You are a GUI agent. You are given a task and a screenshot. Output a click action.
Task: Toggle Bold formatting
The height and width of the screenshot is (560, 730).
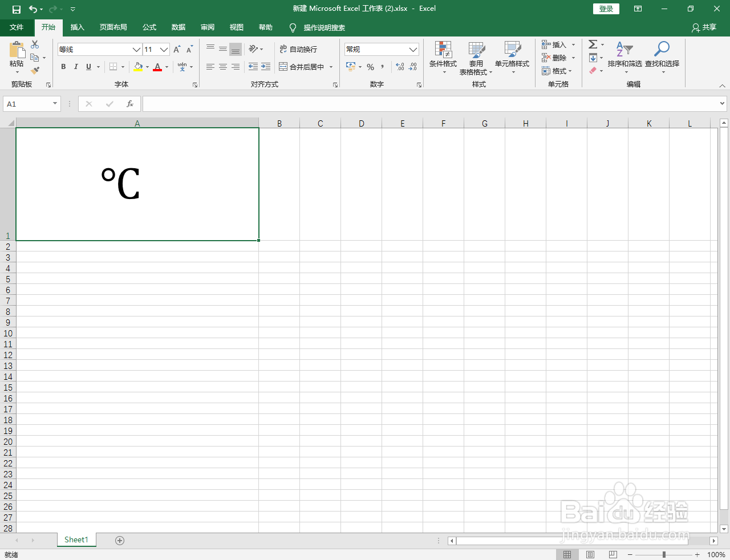click(63, 67)
